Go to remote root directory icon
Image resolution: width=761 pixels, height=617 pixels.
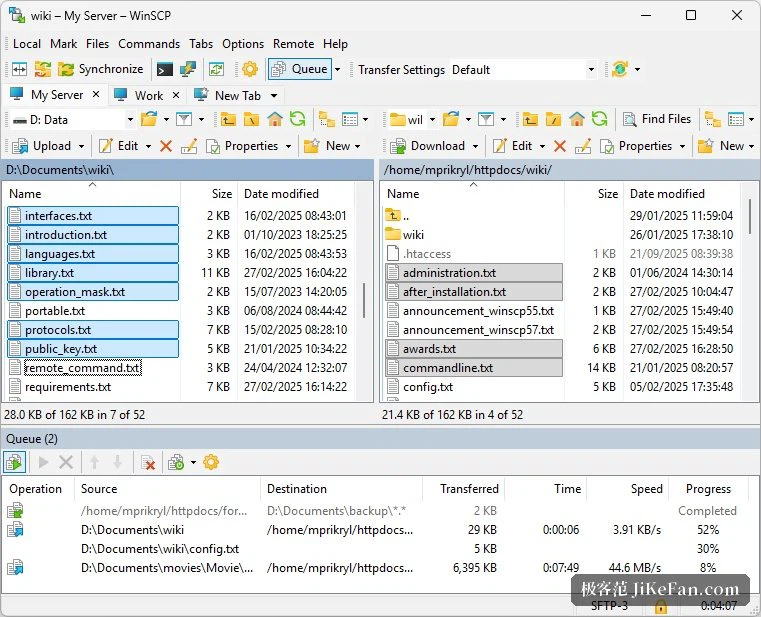(x=553, y=119)
